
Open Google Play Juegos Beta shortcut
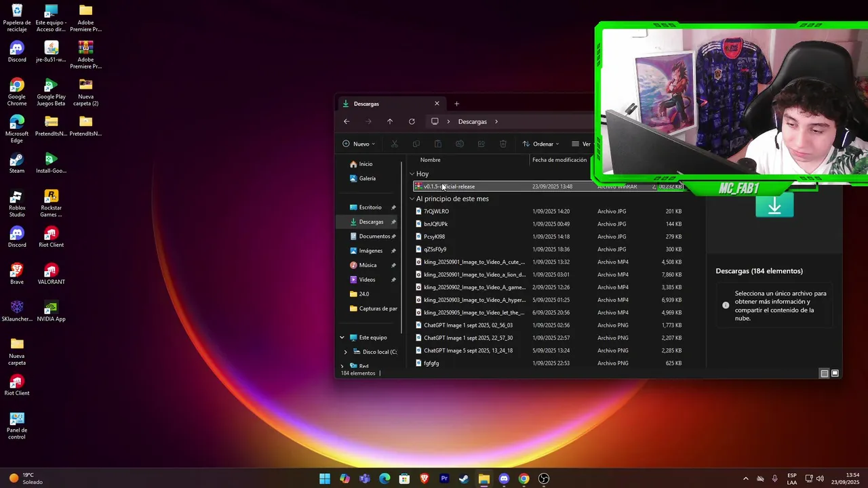(x=51, y=92)
